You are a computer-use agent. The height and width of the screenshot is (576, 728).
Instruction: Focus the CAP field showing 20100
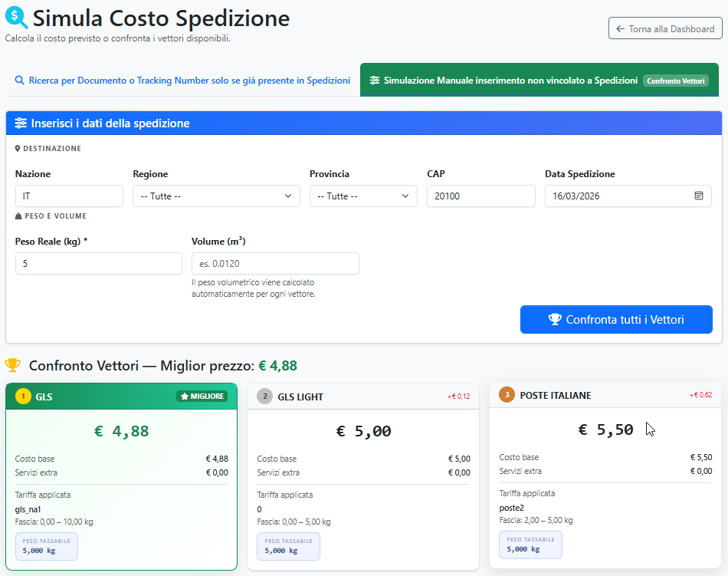pos(480,196)
